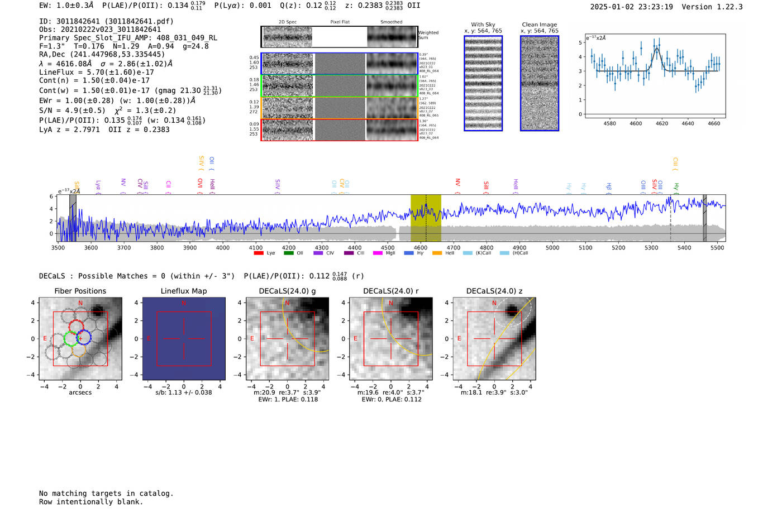Click the 'Pixel Flat' column heading

(x=340, y=22)
